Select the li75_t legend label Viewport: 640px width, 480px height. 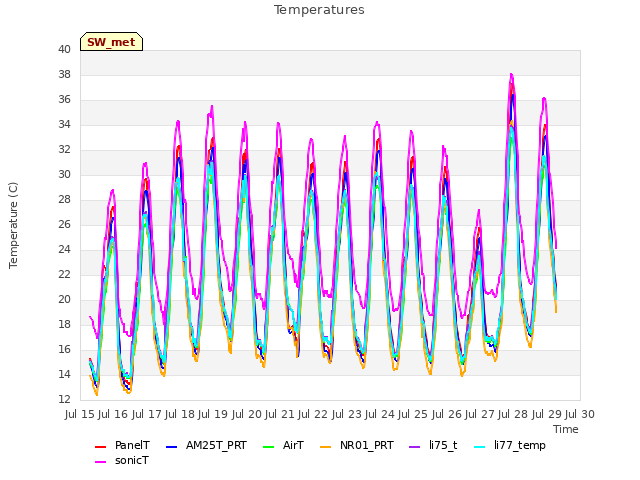[443, 445]
